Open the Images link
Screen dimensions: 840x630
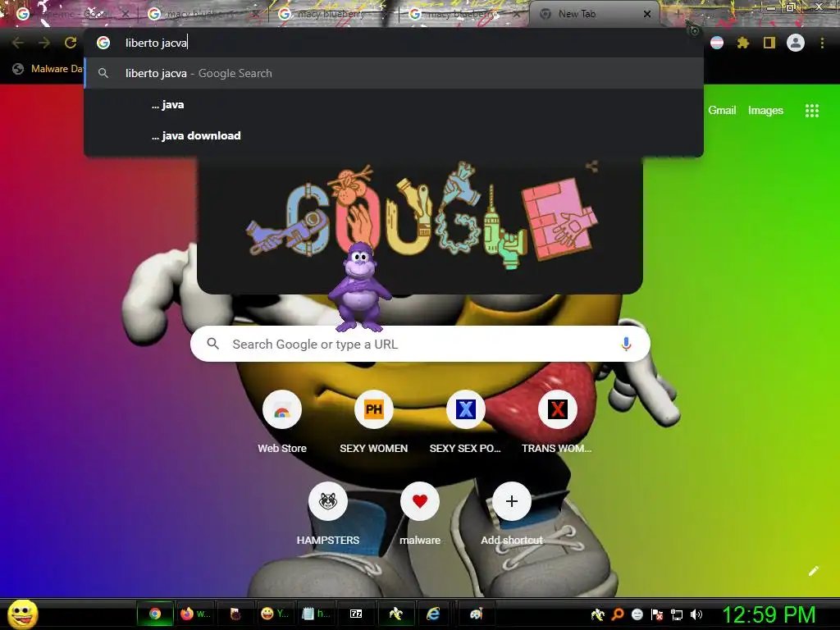tap(765, 111)
